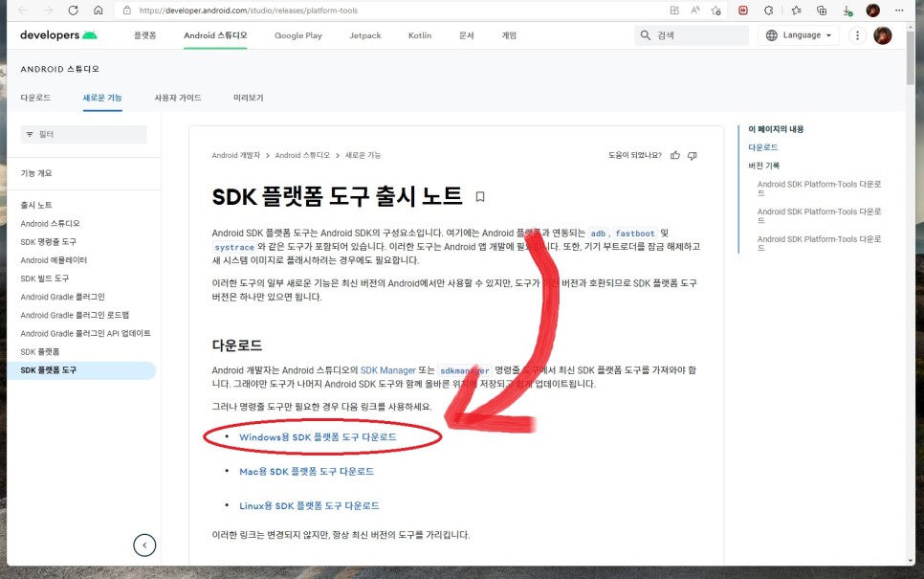Bookmark the SDK 플랫폼 도구 출시 노트 page

click(x=480, y=197)
